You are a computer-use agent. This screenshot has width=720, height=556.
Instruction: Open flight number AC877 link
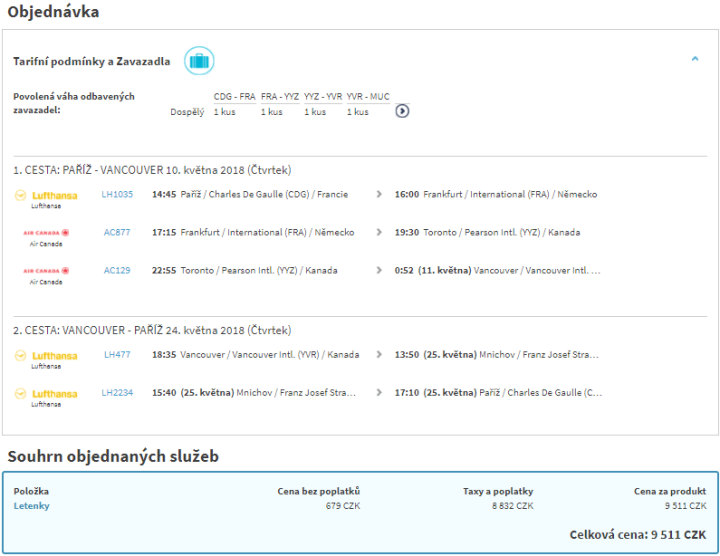pos(117,232)
